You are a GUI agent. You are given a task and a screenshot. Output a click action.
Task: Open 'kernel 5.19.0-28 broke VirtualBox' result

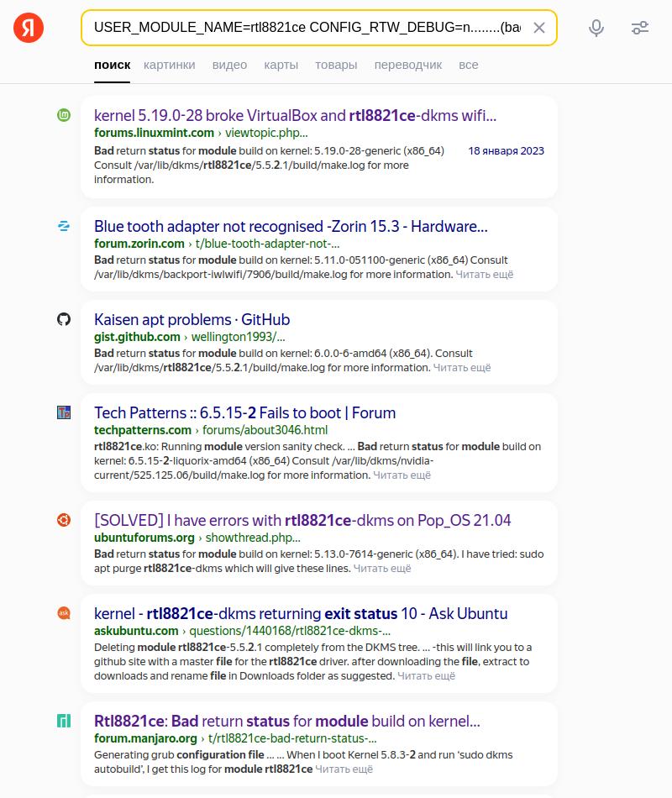pyautogui.click(x=296, y=116)
